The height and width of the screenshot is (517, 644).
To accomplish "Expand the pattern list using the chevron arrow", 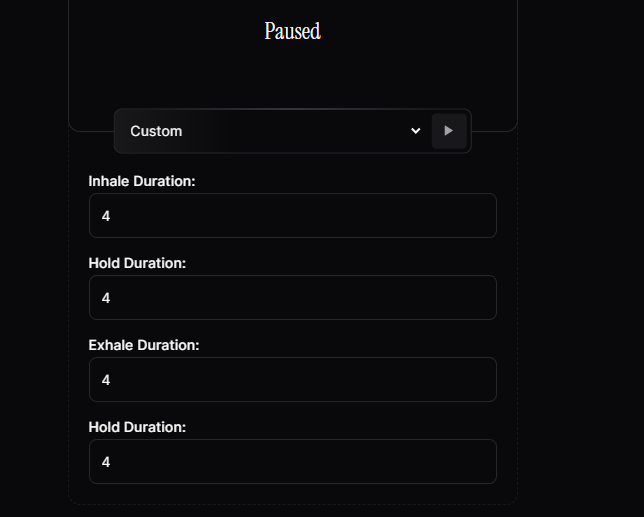I will [x=416, y=131].
